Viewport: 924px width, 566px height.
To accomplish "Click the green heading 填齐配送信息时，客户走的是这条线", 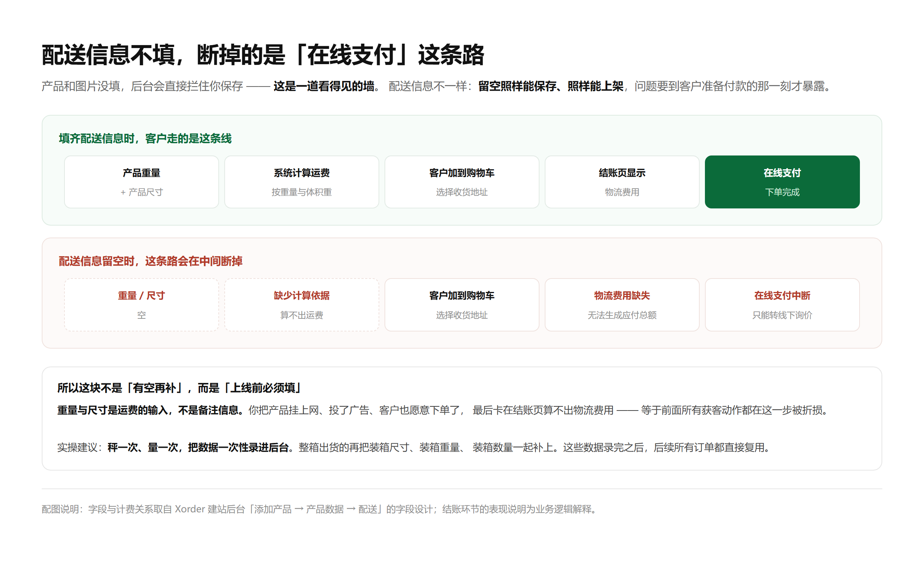I will click(145, 138).
